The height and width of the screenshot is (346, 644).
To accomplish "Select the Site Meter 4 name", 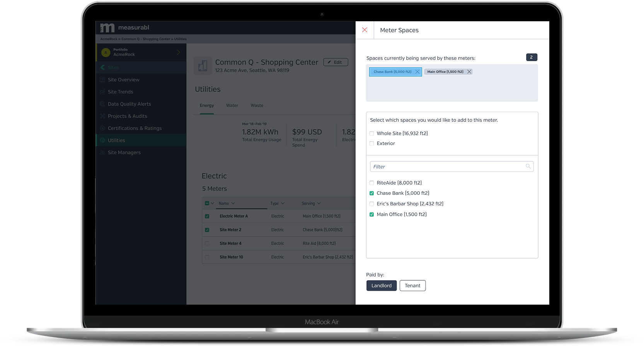I will tap(230, 244).
